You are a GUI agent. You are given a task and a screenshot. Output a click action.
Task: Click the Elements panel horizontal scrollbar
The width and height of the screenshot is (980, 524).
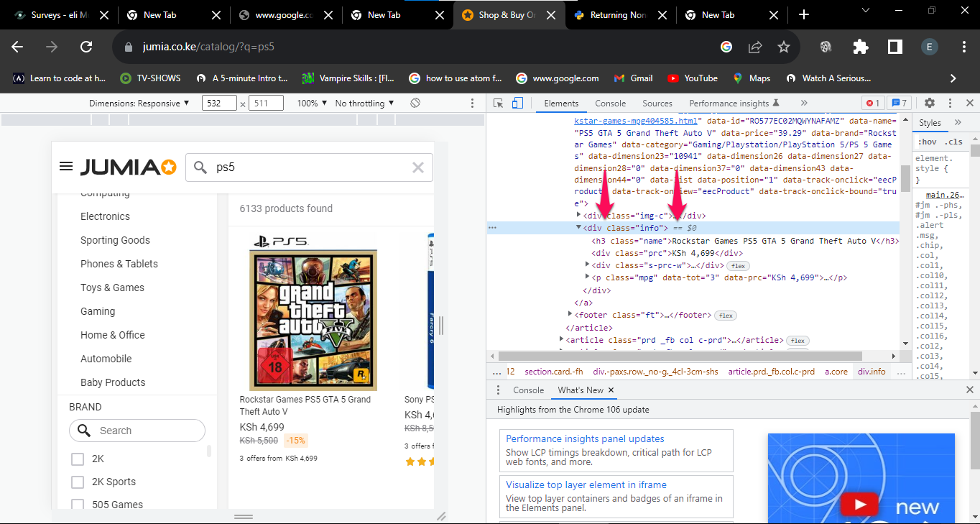pyautogui.click(x=680, y=356)
